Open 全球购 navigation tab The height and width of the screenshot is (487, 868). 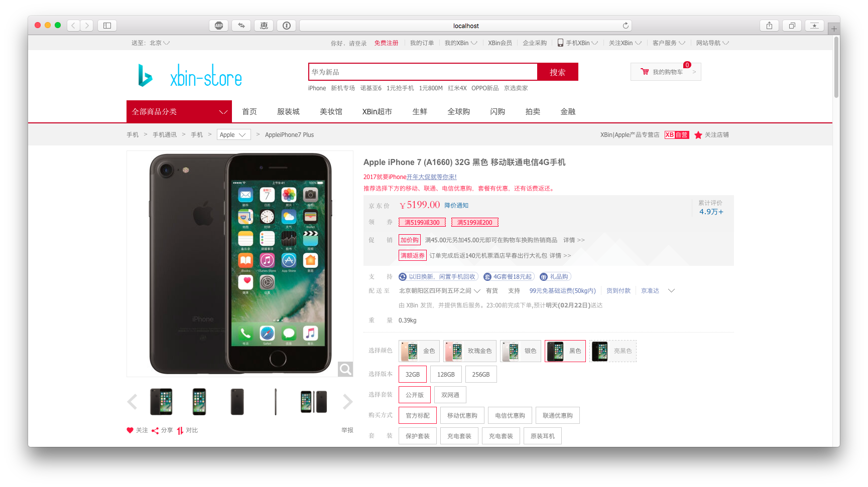click(458, 112)
